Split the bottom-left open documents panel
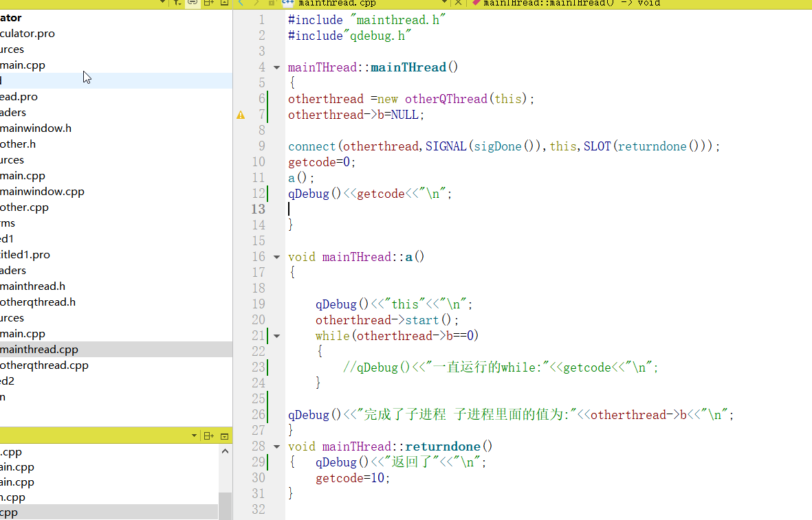The height and width of the screenshot is (520, 812). point(209,436)
